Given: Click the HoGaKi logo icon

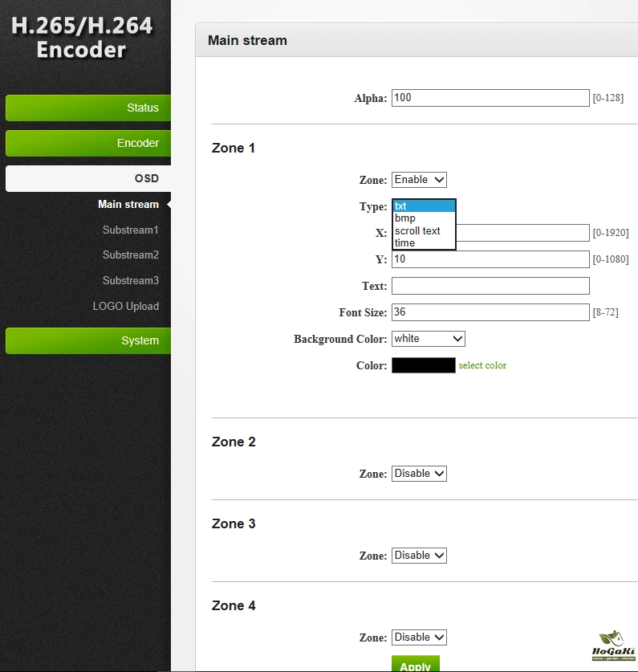Looking at the screenshot, I should point(613,646).
